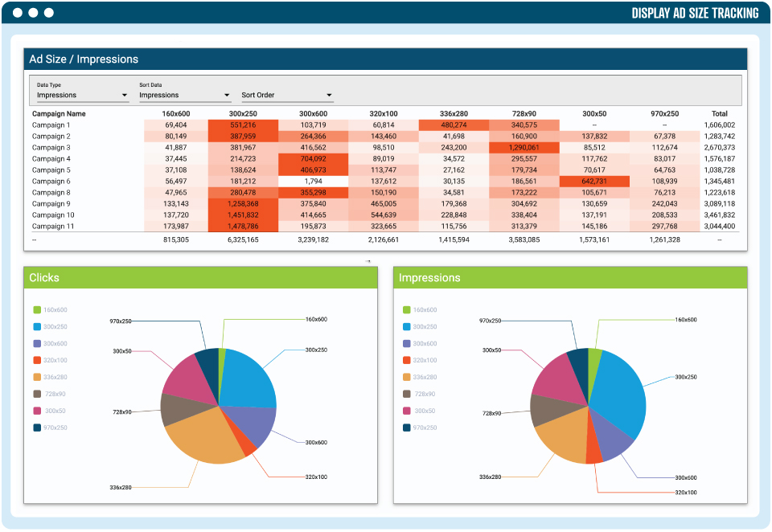This screenshot has width=772, height=532.
Task: Click the 300x250 column header
Action: (x=243, y=114)
